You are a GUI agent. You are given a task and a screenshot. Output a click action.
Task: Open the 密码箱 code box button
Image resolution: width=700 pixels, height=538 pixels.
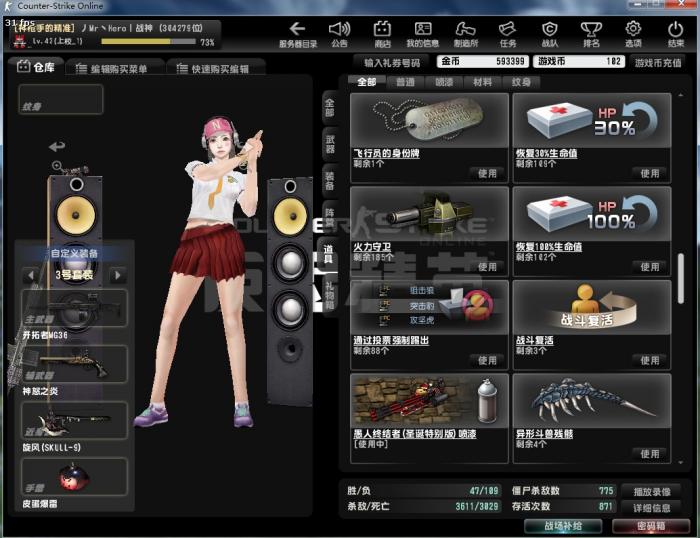tap(651, 526)
